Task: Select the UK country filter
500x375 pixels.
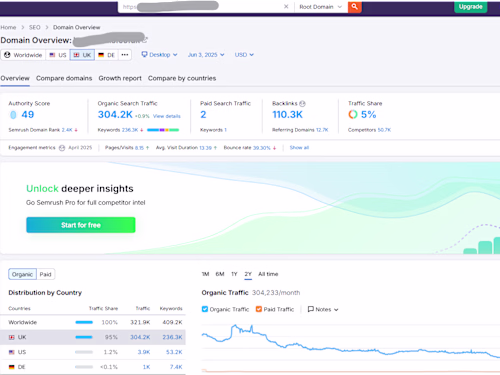Action: point(82,55)
